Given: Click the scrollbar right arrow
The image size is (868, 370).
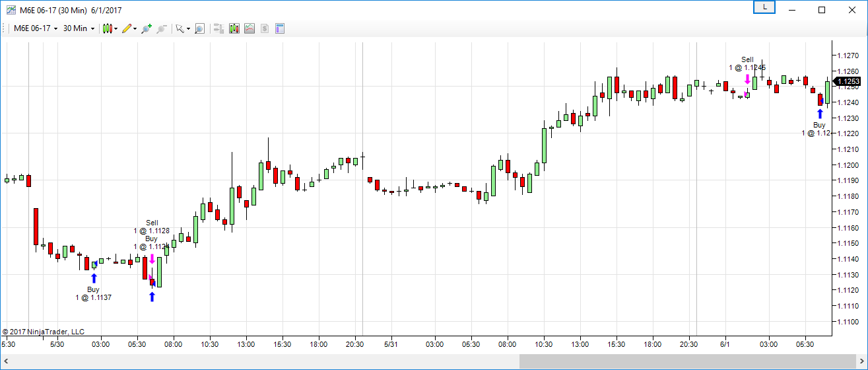Looking at the screenshot, I should (861, 361).
